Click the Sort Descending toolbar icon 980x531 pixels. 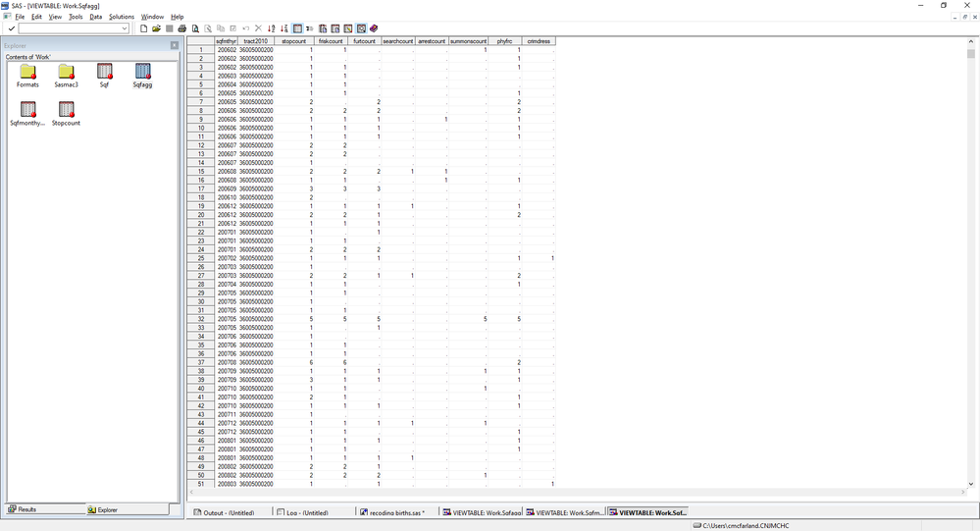click(x=284, y=28)
